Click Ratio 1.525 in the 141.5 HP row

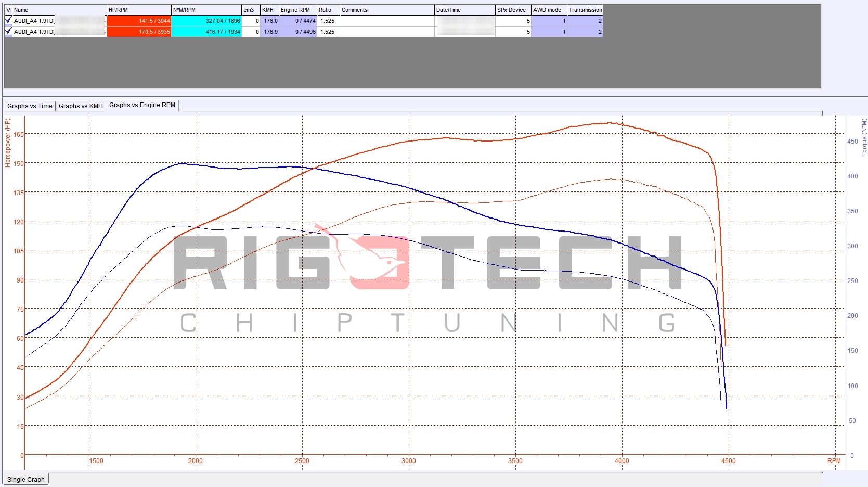(328, 21)
